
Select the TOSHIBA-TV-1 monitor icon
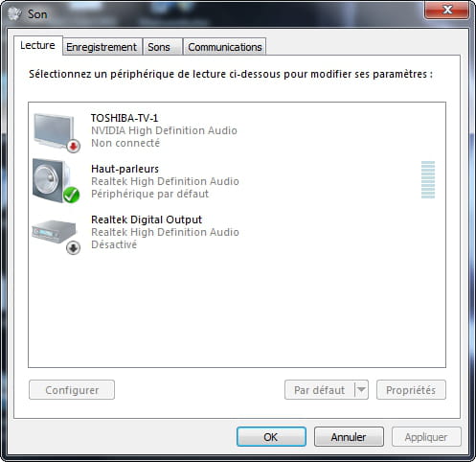pos(55,131)
